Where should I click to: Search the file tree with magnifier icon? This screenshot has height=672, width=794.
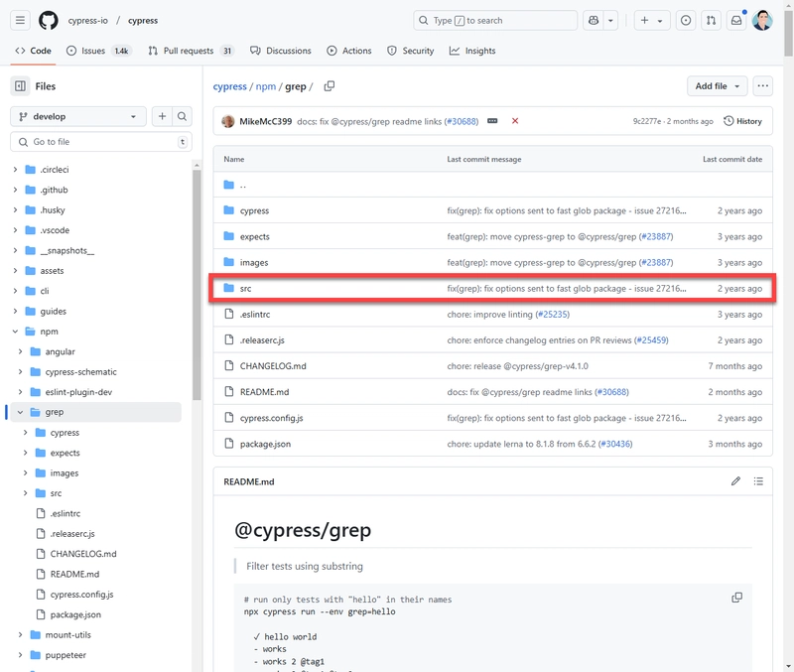tap(182, 116)
